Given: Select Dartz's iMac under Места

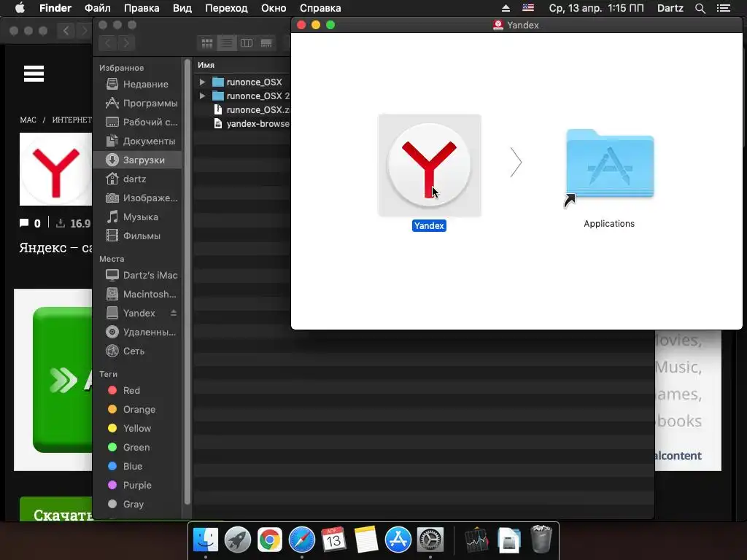Looking at the screenshot, I should [x=137, y=275].
